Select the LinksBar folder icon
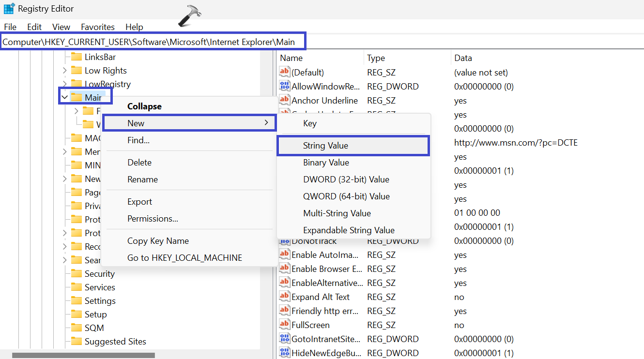 tap(77, 57)
